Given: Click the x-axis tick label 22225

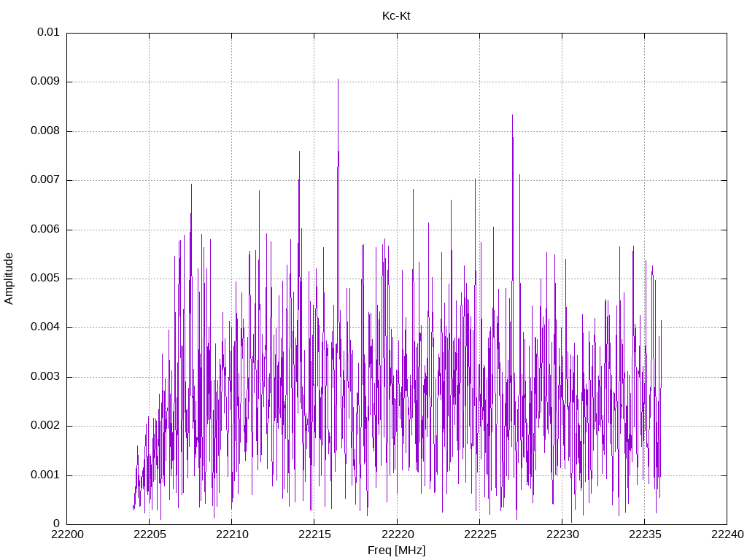Looking at the screenshot, I should point(479,534).
